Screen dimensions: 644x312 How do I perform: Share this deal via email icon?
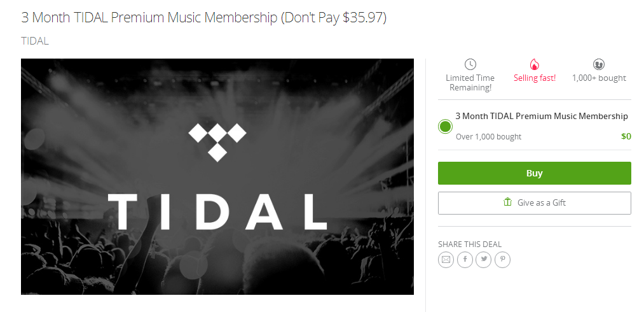(x=446, y=260)
